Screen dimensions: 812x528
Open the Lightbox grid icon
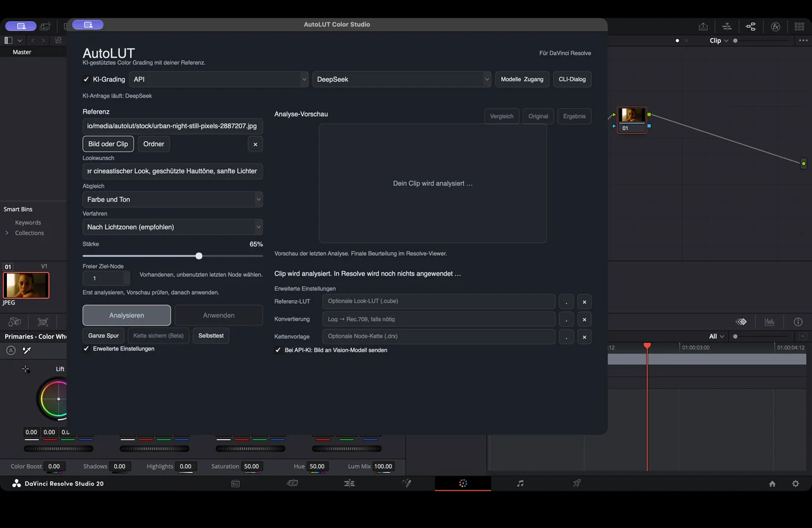(x=799, y=27)
